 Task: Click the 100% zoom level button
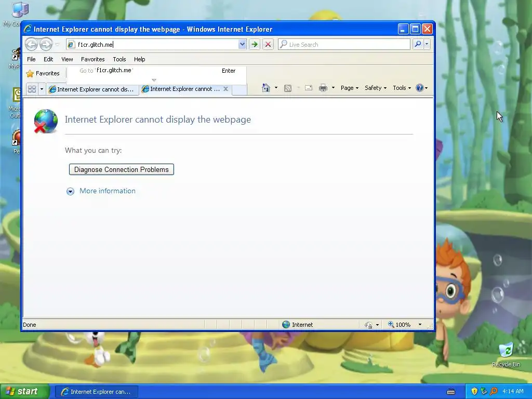pos(399,325)
